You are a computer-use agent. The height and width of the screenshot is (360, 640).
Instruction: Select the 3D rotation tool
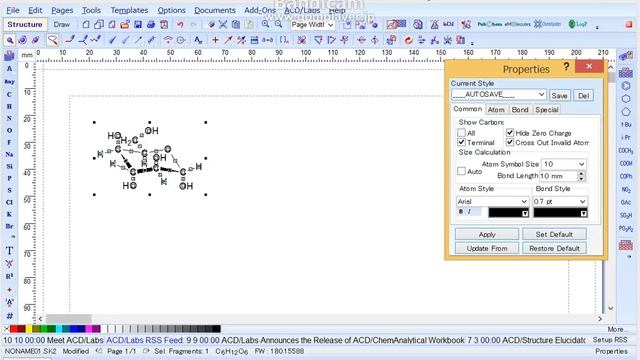(x=36, y=40)
